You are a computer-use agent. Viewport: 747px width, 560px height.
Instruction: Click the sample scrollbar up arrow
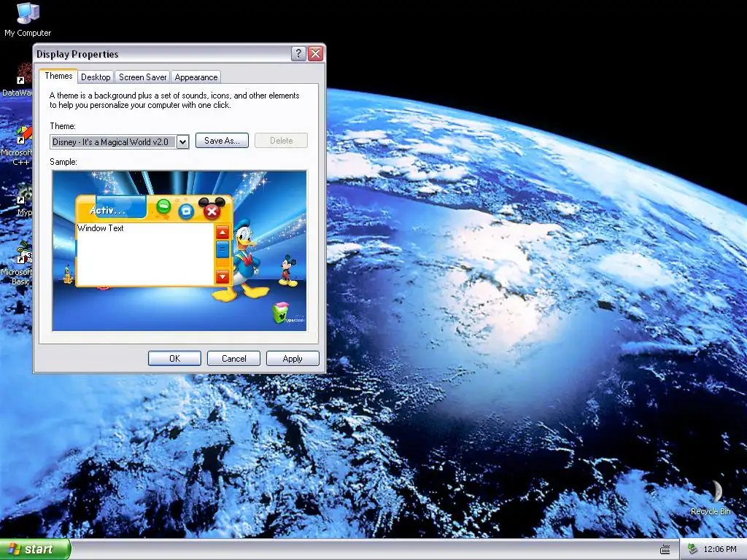click(222, 232)
